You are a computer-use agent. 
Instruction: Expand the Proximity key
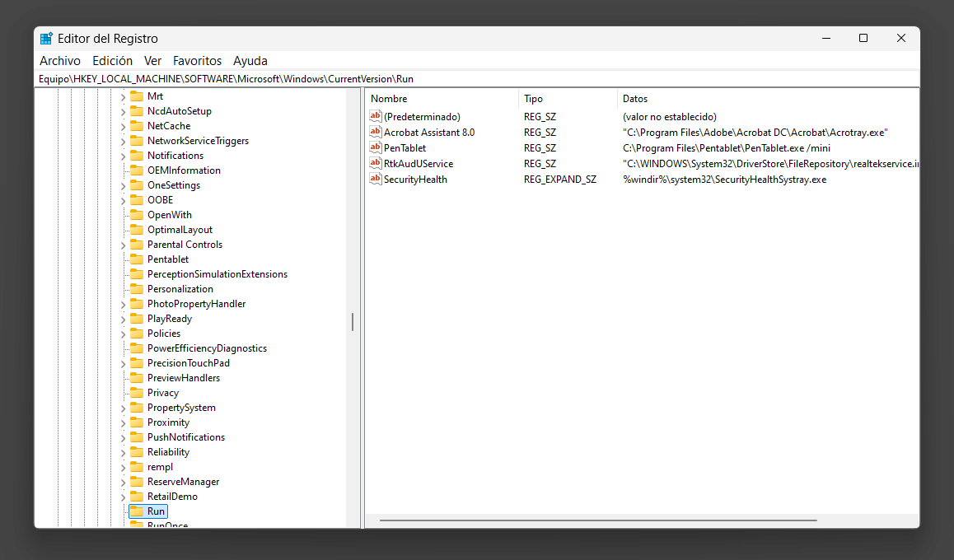(123, 423)
